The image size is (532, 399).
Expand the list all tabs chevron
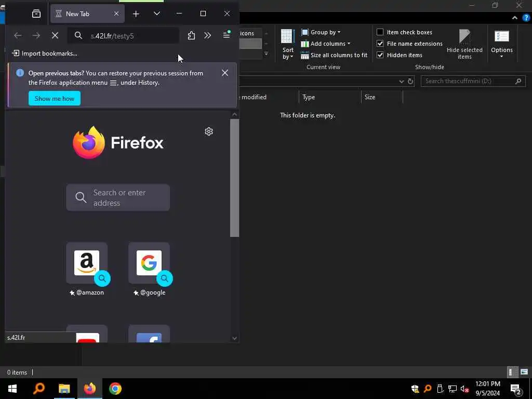coord(157,14)
